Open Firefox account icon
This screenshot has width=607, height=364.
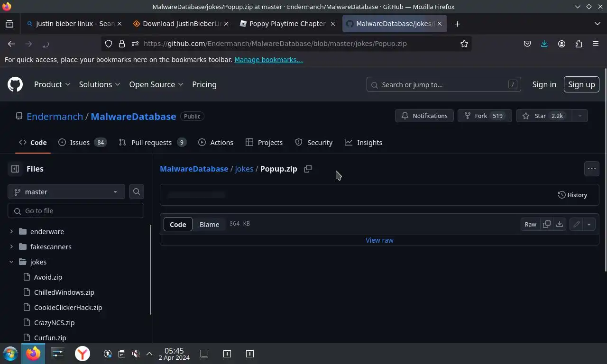point(561,44)
